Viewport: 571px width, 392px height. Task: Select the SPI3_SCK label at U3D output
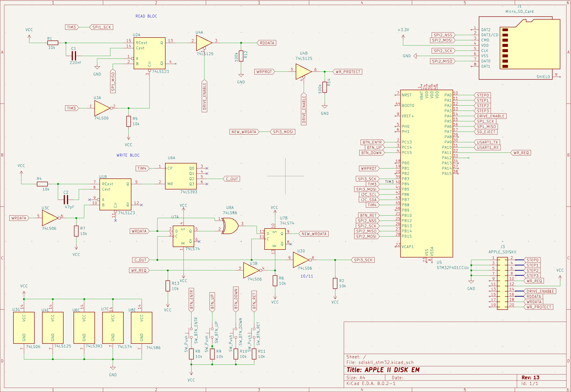point(363,260)
